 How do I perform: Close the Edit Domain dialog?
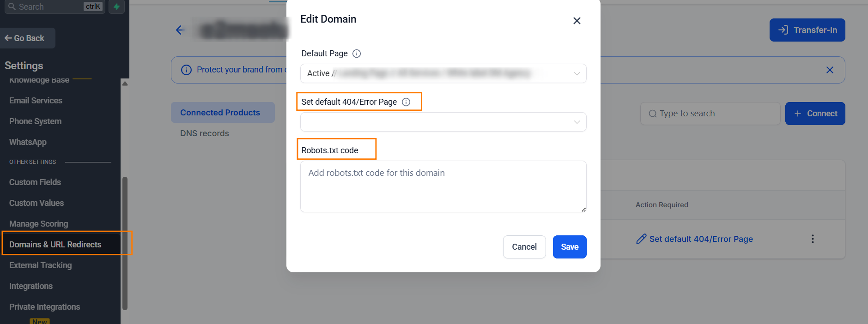(x=577, y=20)
